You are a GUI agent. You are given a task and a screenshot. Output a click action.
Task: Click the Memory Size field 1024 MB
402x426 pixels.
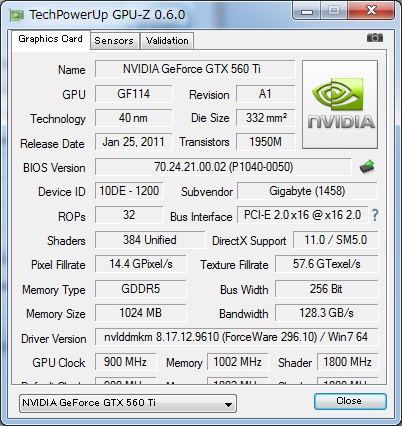[x=141, y=313]
